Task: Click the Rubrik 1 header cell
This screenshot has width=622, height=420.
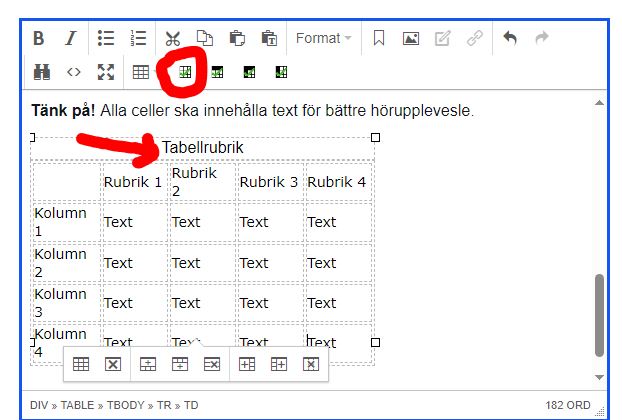Action: [133, 182]
